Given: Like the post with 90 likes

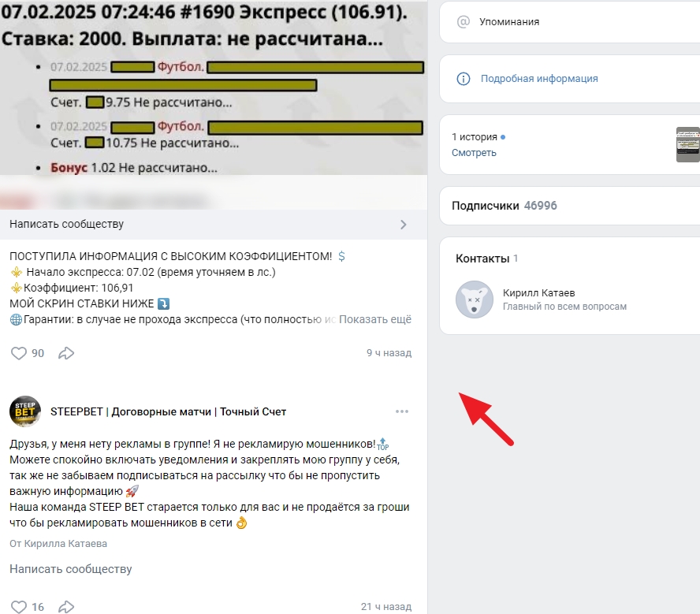Looking at the screenshot, I should (x=19, y=353).
